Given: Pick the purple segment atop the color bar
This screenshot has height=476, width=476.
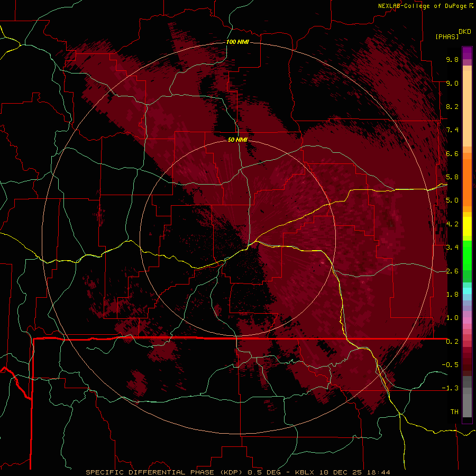Looking at the screenshot, I should coord(467,53).
